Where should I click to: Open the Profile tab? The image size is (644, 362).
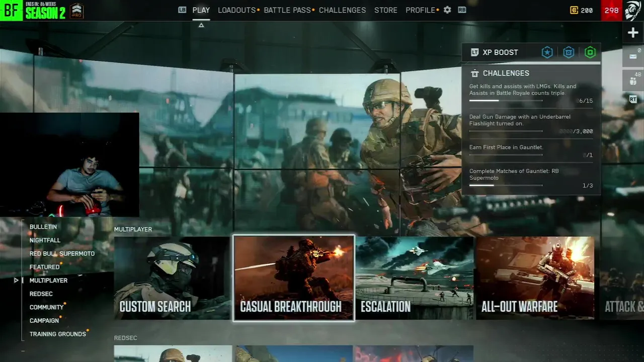tap(421, 10)
